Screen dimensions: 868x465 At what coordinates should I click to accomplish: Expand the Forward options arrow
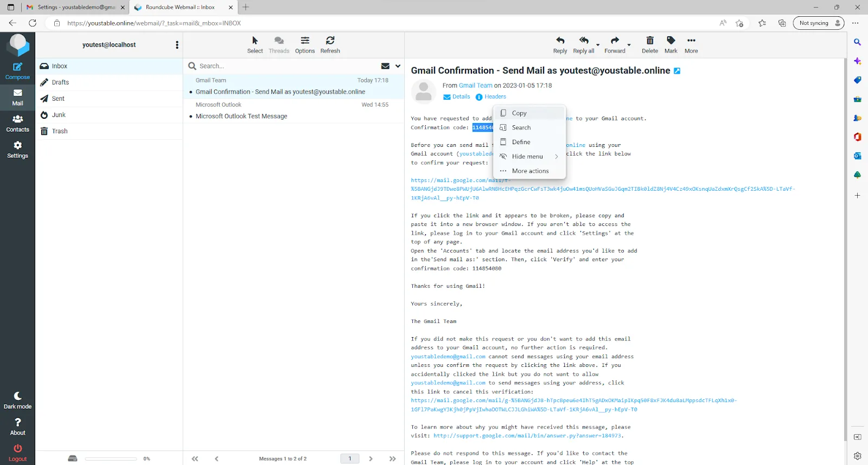[x=629, y=45]
